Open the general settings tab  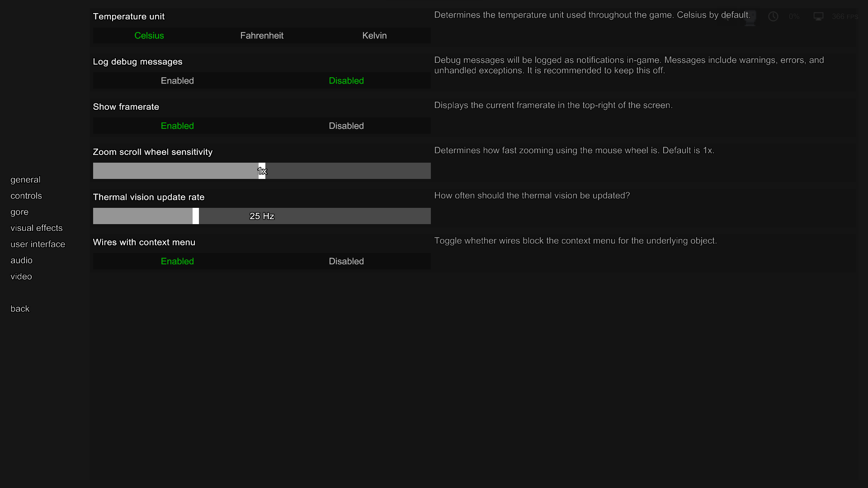[x=25, y=180]
